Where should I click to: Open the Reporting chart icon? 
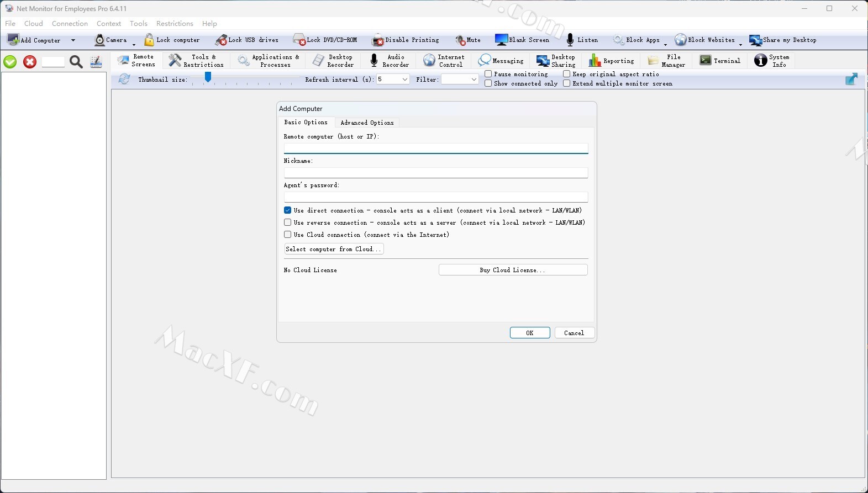click(595, 61)
